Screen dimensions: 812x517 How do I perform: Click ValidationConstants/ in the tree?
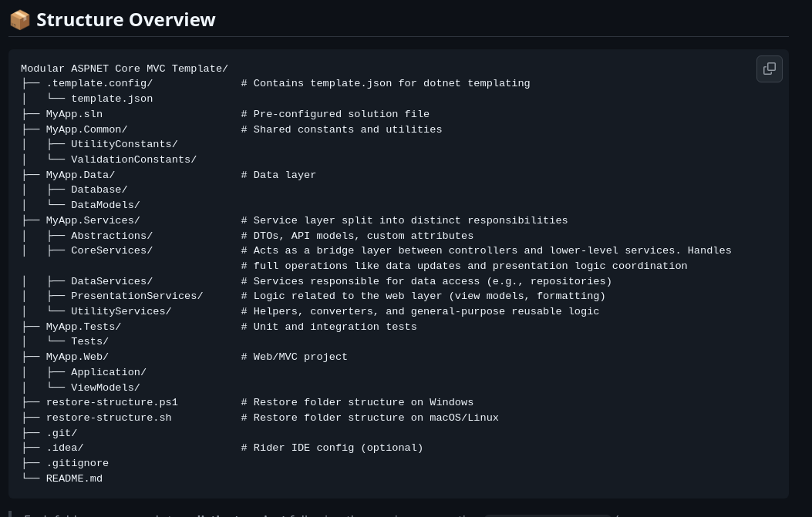pyautogui.click(x=133, y=159)
